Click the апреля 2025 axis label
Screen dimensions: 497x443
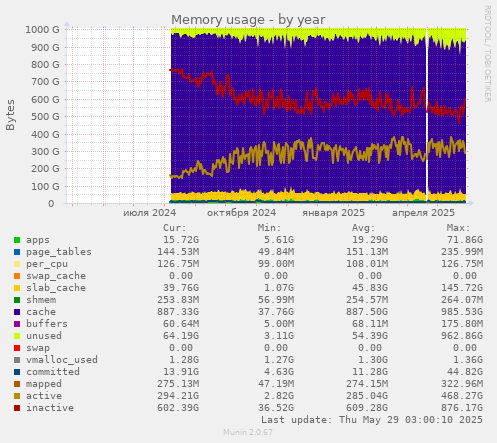pyautogui.click(x=423, y=213)
